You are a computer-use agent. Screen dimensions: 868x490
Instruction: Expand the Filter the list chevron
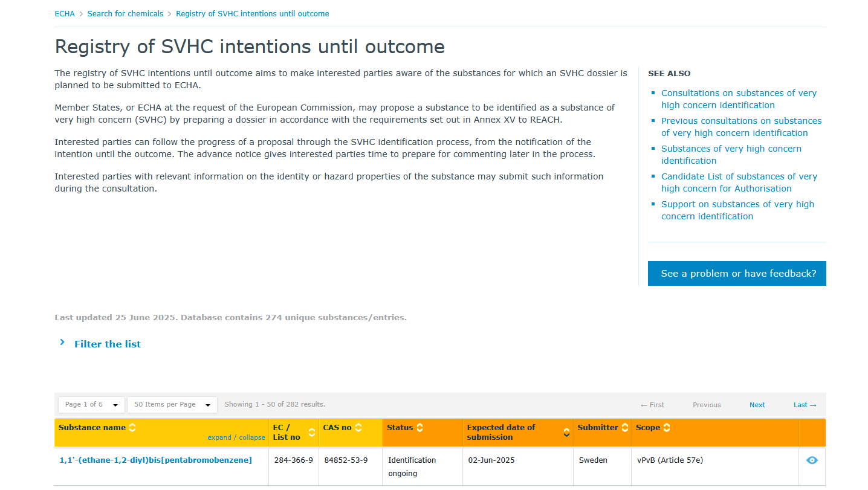click(62, 343)
